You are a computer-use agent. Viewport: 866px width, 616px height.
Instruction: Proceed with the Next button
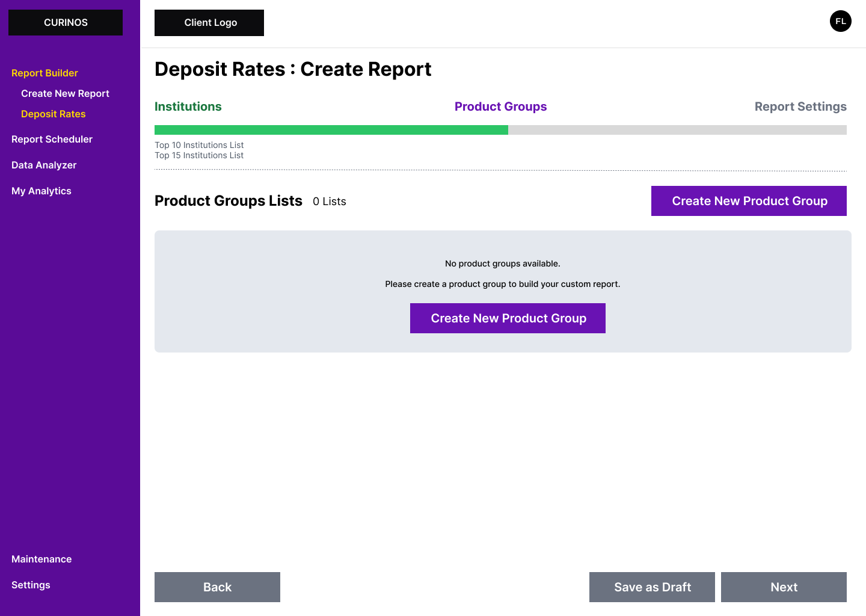[x=784, y=587]
